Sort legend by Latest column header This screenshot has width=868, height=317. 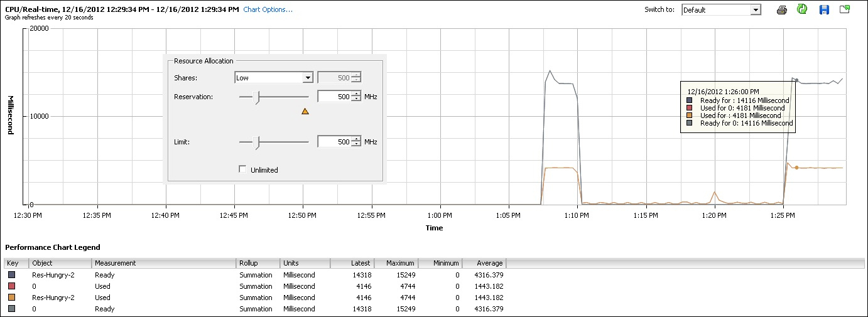point(352,263)
